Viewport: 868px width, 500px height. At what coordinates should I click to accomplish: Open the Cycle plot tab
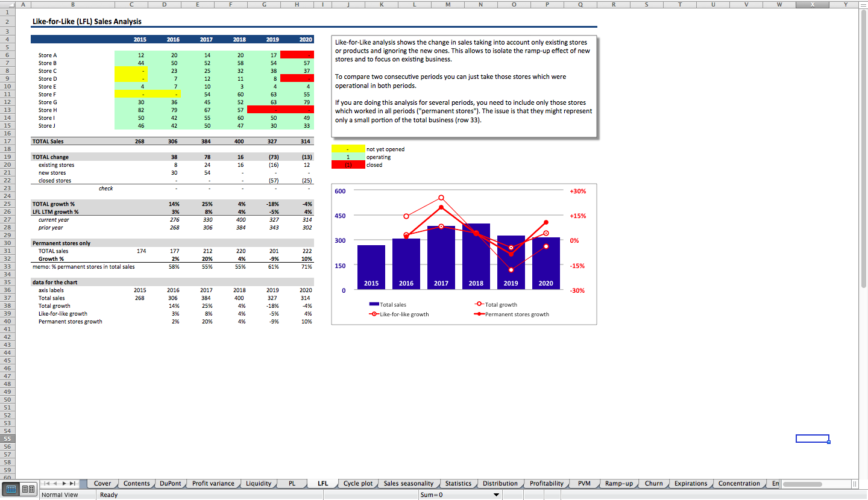coord(359,484)
